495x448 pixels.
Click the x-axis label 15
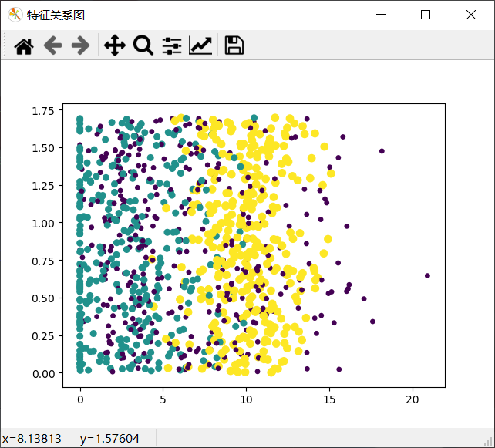coord(329,399)
